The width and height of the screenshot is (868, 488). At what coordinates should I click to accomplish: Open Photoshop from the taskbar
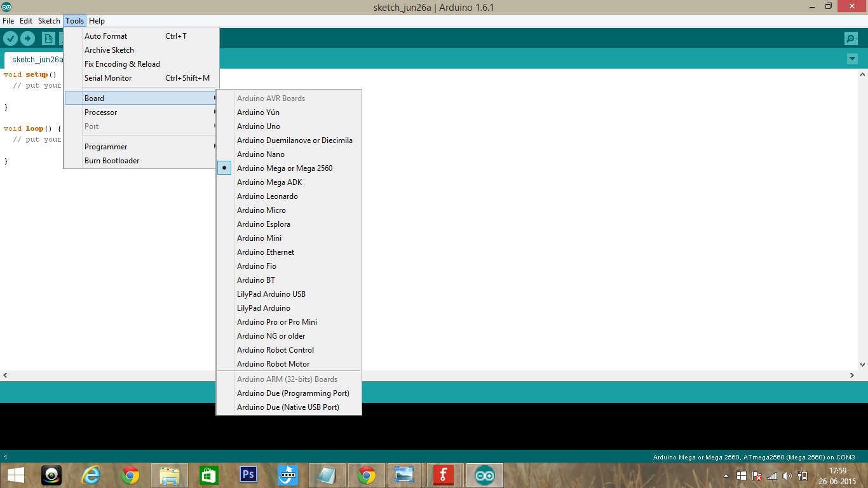tap(248, 475)
